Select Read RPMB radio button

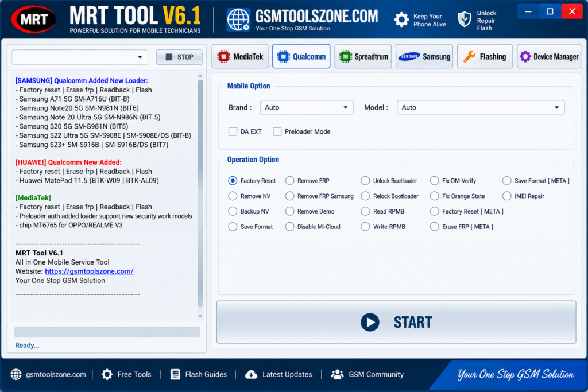(x=365, y=211)
